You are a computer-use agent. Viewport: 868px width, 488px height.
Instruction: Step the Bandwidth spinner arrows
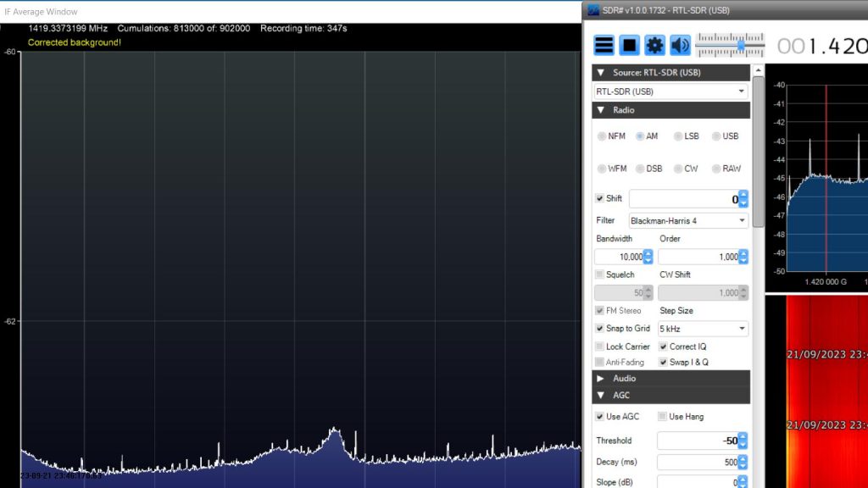(648, 257)
